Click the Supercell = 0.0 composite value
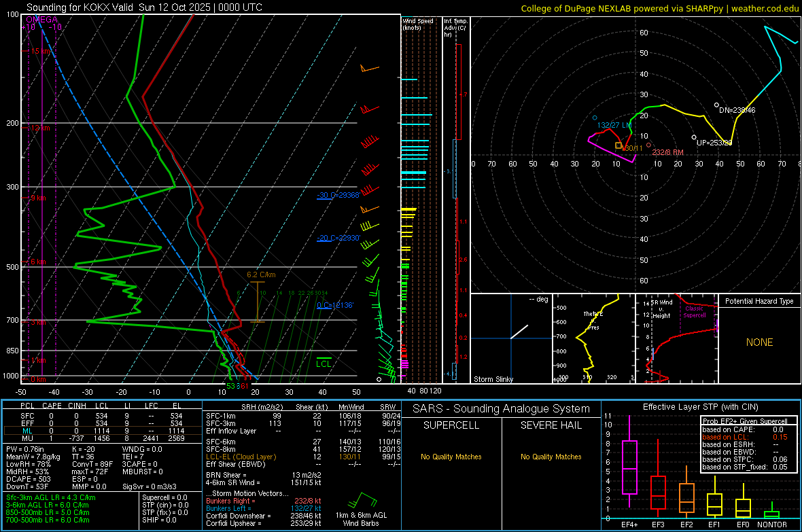 (x=164, y=497)
